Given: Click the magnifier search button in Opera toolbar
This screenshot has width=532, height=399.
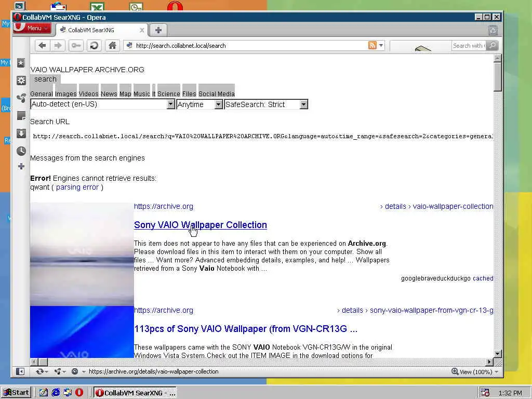Looking at the screenshot, I should point(491,46).
